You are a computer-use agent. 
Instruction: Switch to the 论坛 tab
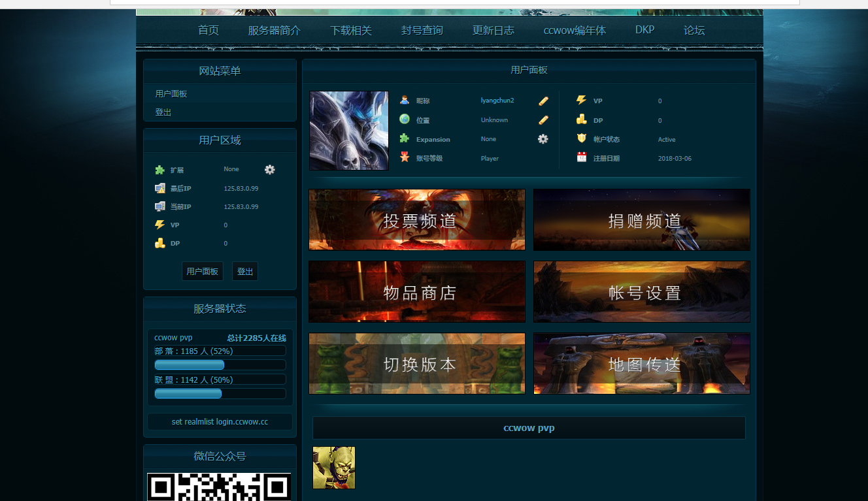point(693,30)
